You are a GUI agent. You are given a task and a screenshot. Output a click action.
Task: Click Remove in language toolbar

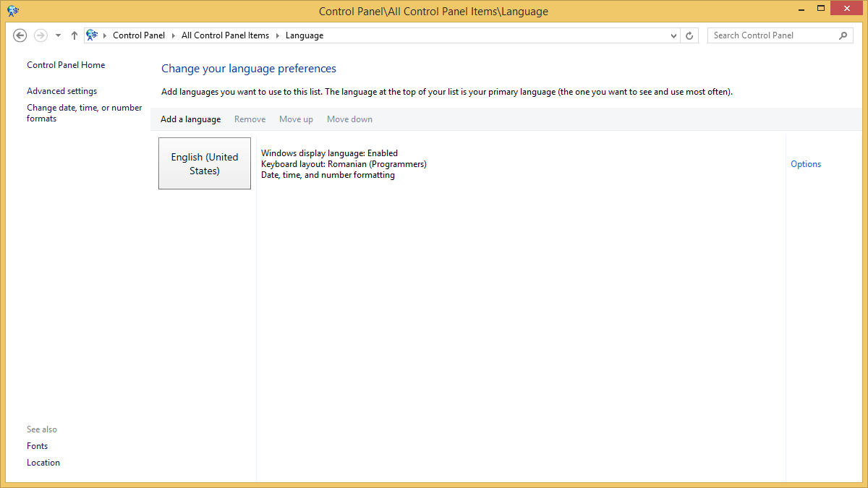tap(250, 119)
